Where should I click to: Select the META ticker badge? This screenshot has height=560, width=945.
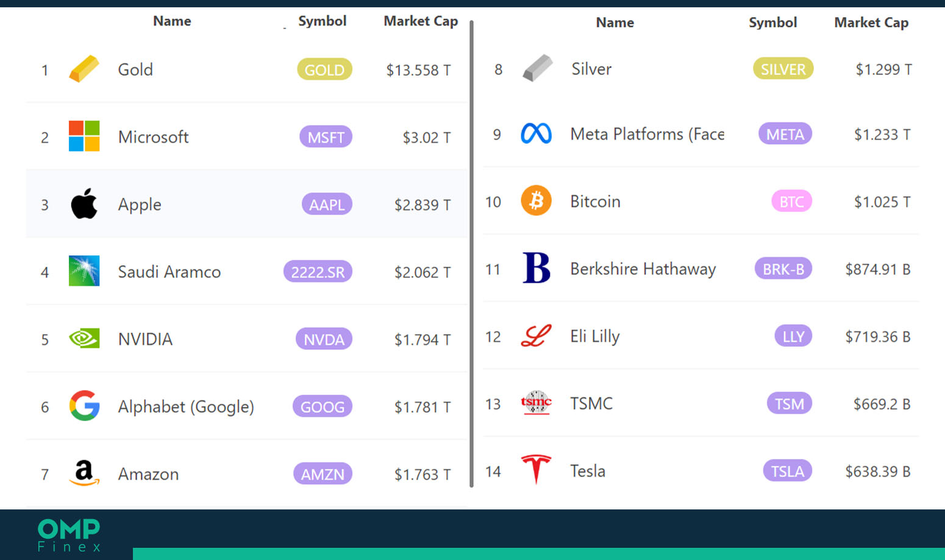785,134
